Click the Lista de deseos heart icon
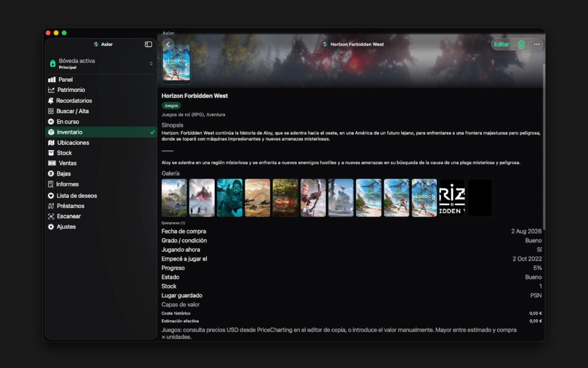 51,195
